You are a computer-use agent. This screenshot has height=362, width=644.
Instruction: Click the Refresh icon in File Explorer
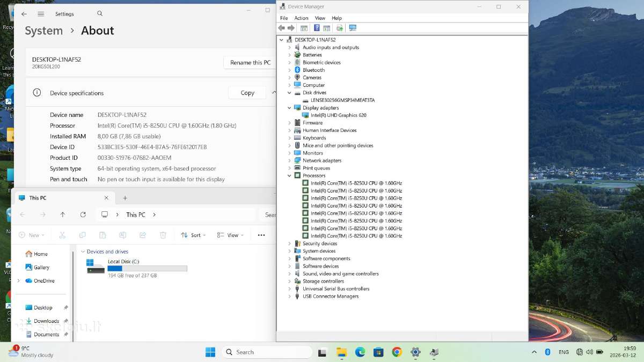coord(83,215)
